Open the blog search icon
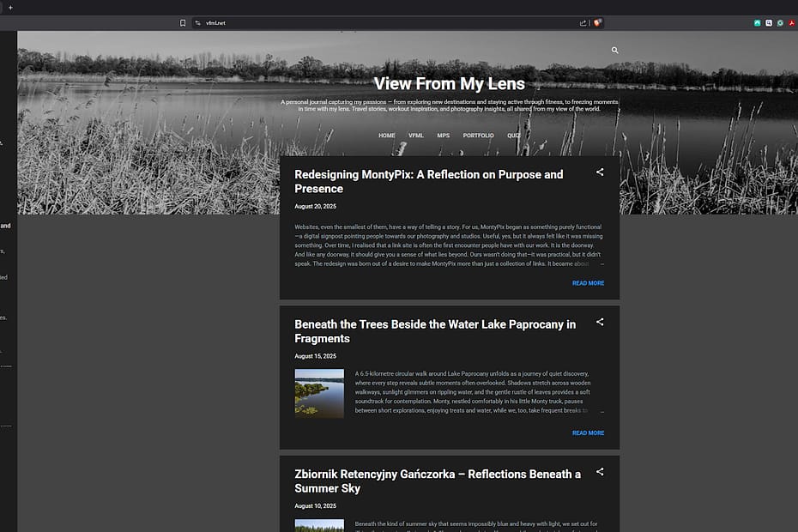 614,51
